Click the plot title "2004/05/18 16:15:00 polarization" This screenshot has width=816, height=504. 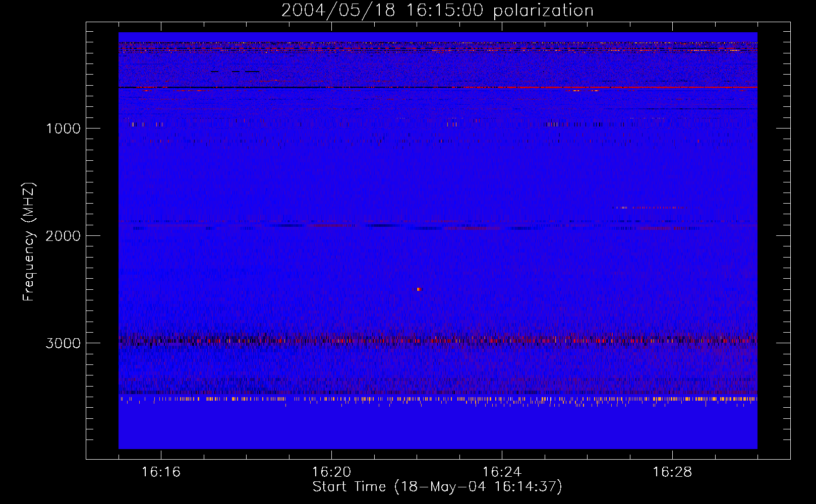point(437,11)
